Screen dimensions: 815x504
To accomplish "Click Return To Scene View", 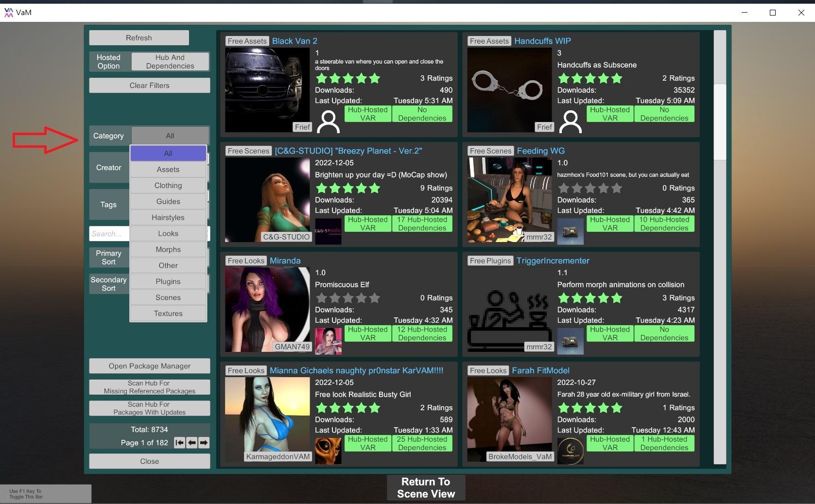I will coord(426,487).
